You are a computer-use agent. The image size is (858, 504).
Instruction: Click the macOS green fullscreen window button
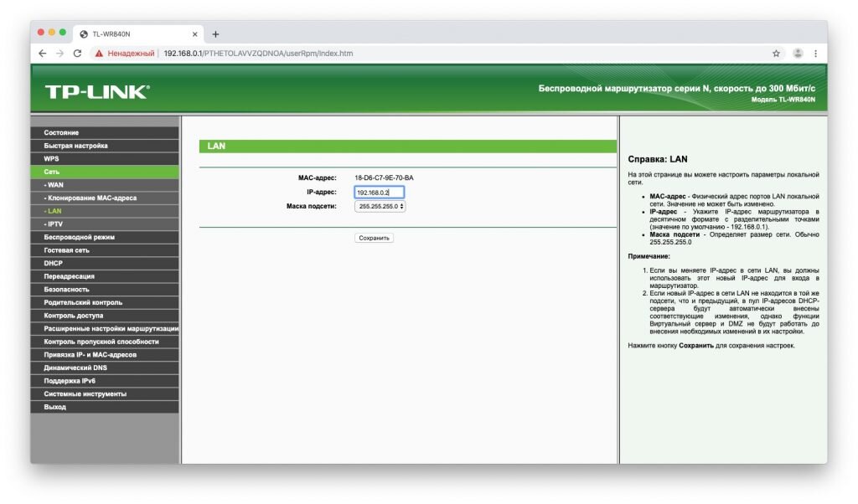click(62, 33)
